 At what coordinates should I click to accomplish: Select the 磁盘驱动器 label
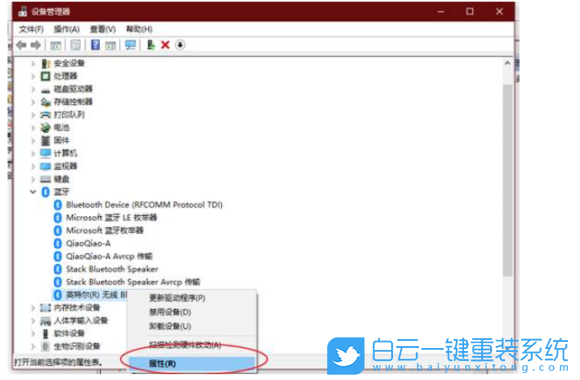click(73, 89)
